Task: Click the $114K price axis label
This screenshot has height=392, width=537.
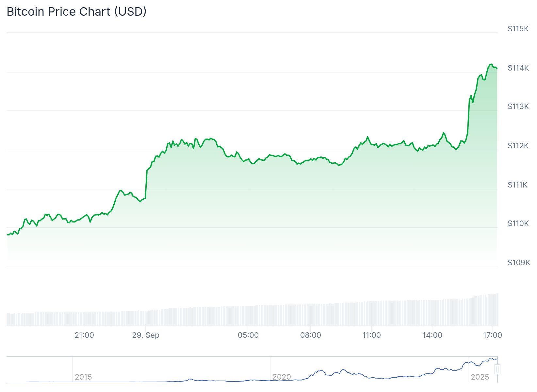Action: click(x=518, y=68)
